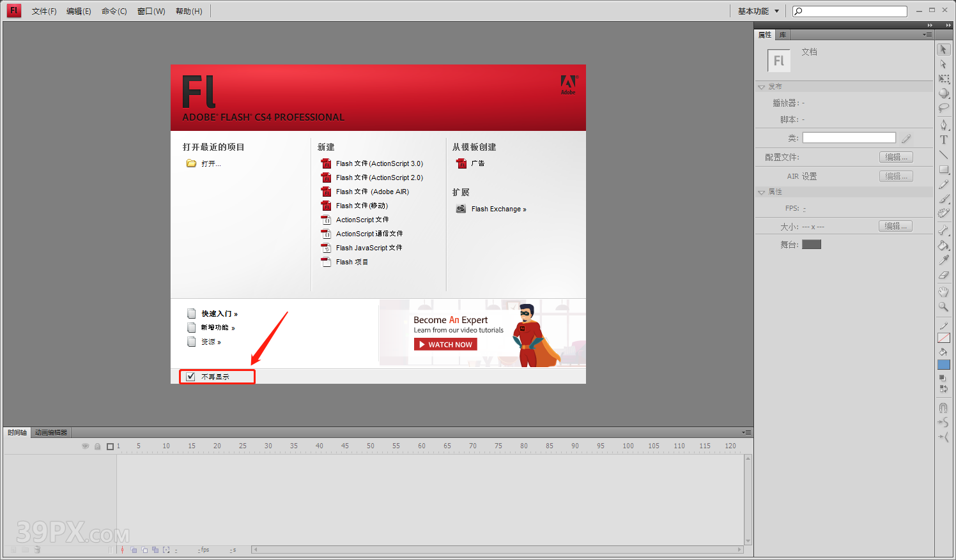
Task: Toggle lock all layers padlock icon
Action: point(97,446)
